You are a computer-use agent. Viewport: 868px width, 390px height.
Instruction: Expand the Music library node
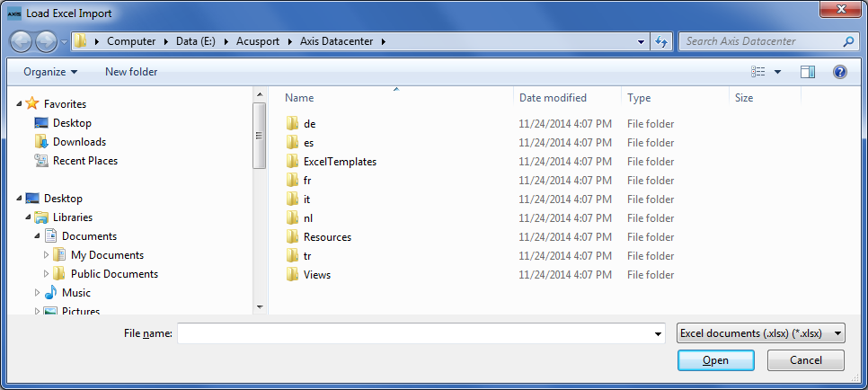tap(38, 293)
